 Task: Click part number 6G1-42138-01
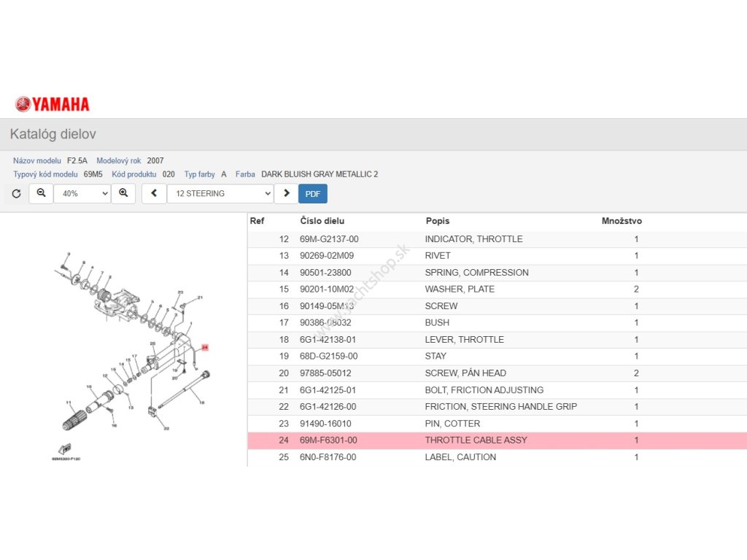click(328, 340)
